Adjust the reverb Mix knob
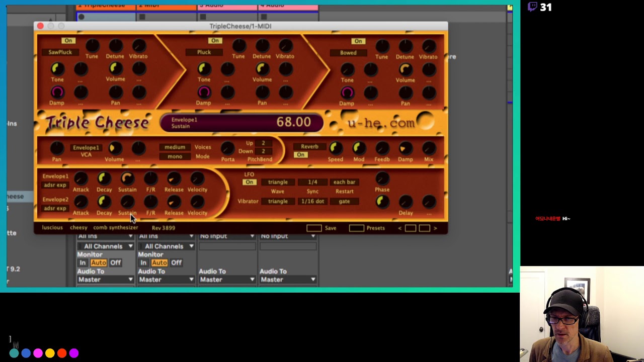This screenshot has height=362, width=644. (x=429, y=148)
